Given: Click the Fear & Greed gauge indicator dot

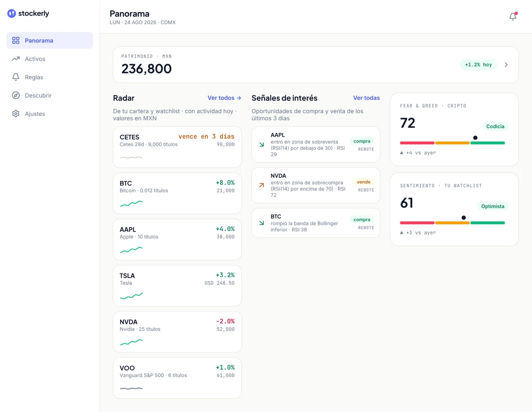Looking at the screenshot, I should pos(475,138).
